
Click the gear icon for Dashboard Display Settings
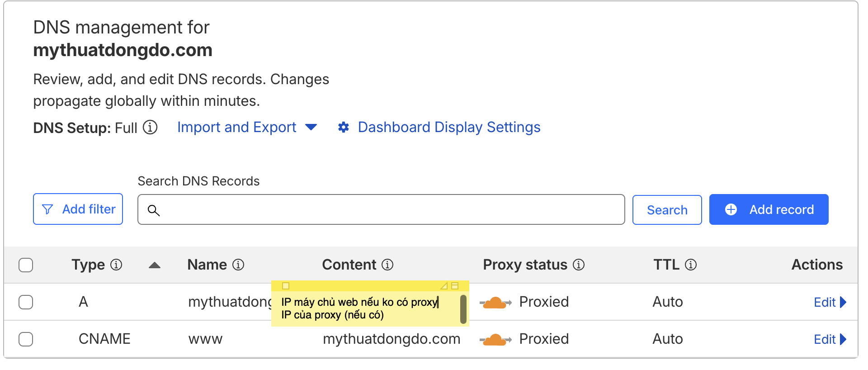point(344,128)
